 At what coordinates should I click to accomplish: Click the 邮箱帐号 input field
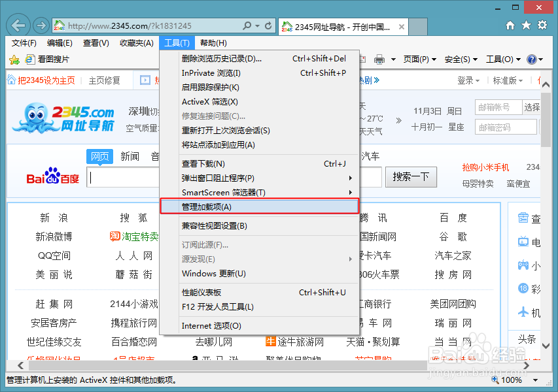click(x=498, y=107)
